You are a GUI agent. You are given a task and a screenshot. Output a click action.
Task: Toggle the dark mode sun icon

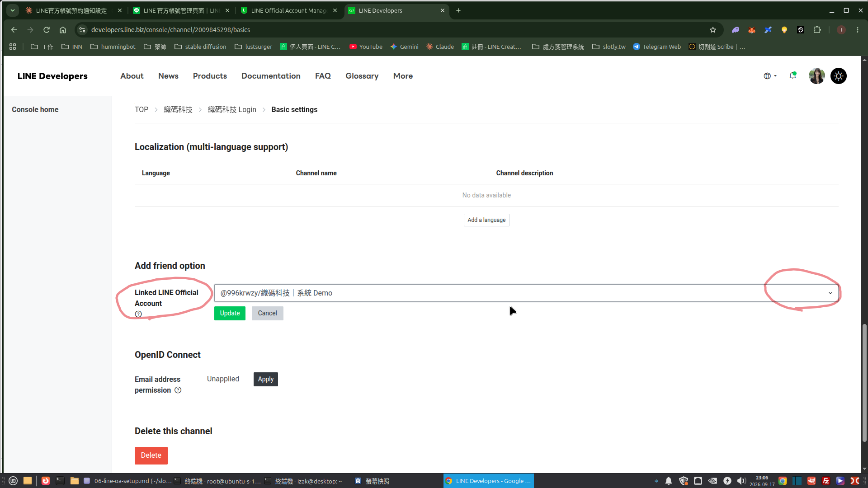(x=839, y=76)
